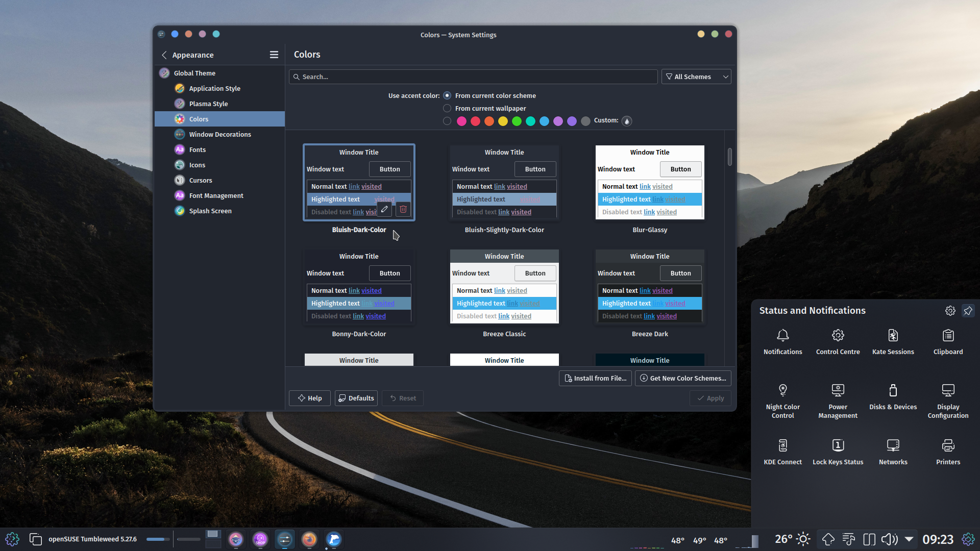Viewport: 980px width, 551px height.
Task: Go back from the Appearance section
Action: click(x=164, y=55)
